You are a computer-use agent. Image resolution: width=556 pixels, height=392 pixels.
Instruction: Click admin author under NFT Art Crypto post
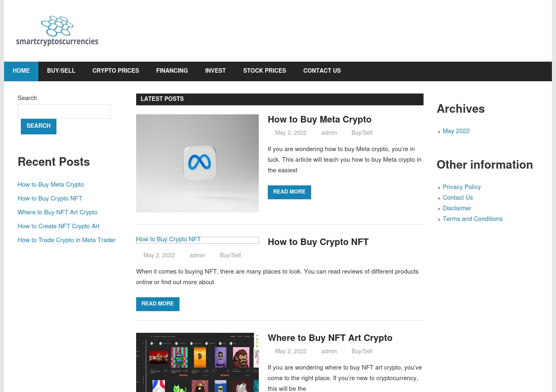pyautogui.click(x=329, y=352)
